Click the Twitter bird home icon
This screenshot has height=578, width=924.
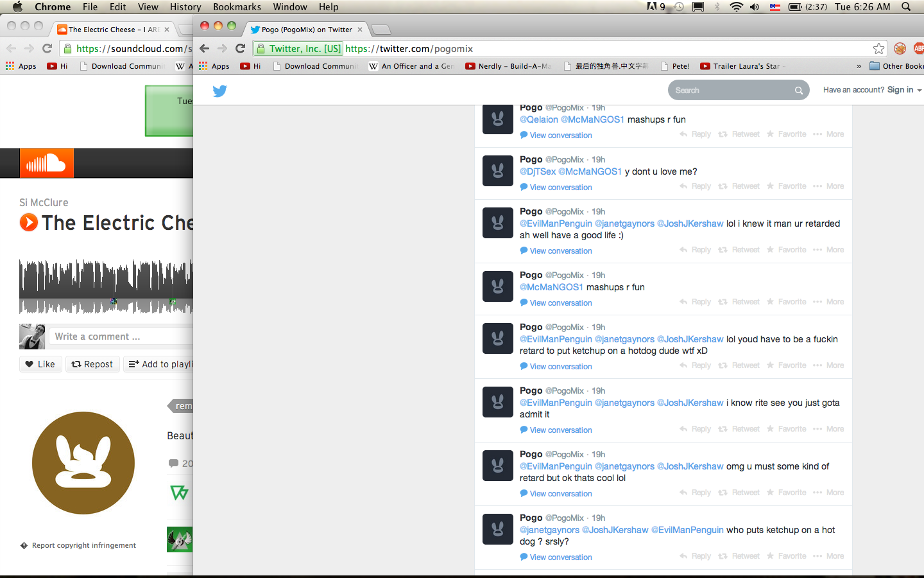tap(219, 91)
